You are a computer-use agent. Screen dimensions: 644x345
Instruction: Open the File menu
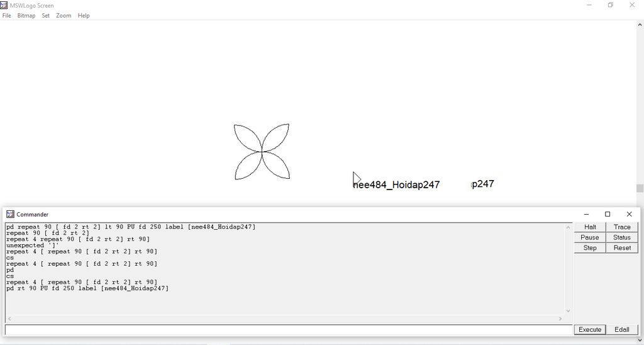6,16
